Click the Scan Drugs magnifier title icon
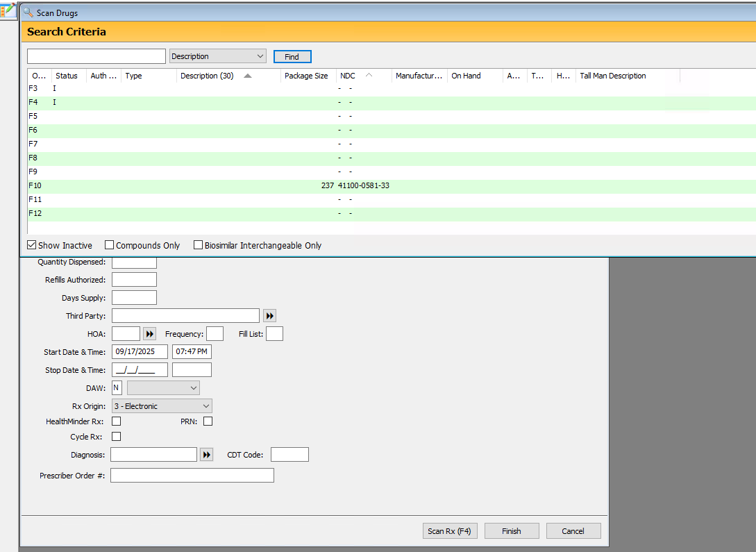The image size is (756, 552). coord(28,12)
